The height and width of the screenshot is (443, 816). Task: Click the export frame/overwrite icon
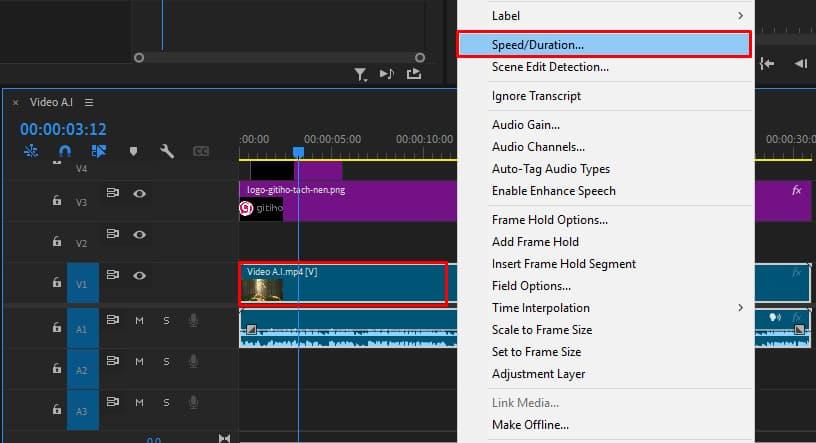414,74
